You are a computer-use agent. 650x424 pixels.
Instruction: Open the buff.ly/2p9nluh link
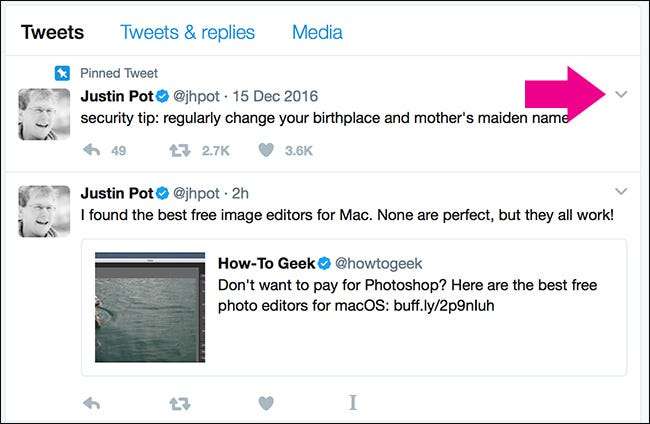[434, 306]
